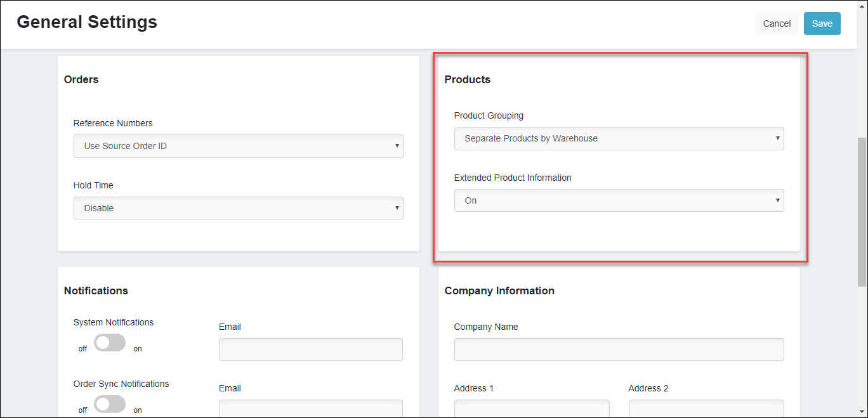The height and width of the screenshot is (418, 868).
Task: Open the Reference Numbers dropdown
Action: pyautogui.click(x=238, y=146)
